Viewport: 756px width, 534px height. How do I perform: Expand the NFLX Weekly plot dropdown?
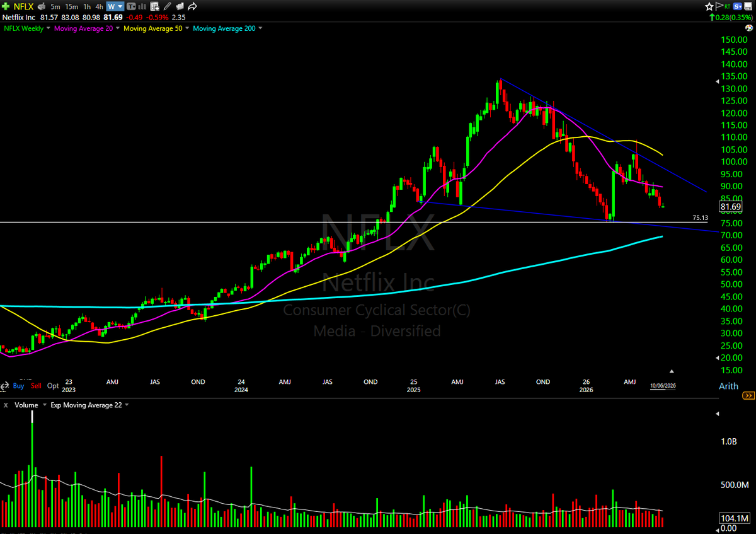click(49, 28)
